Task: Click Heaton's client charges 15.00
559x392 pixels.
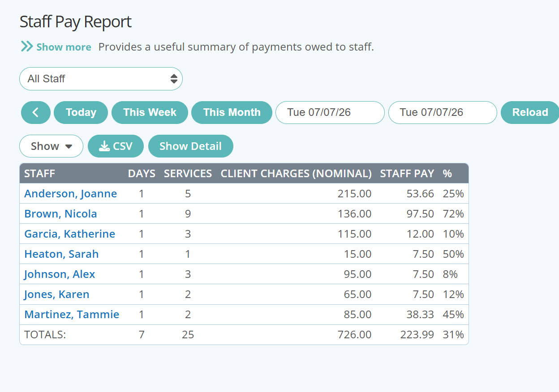Action: tap(357, 254)
